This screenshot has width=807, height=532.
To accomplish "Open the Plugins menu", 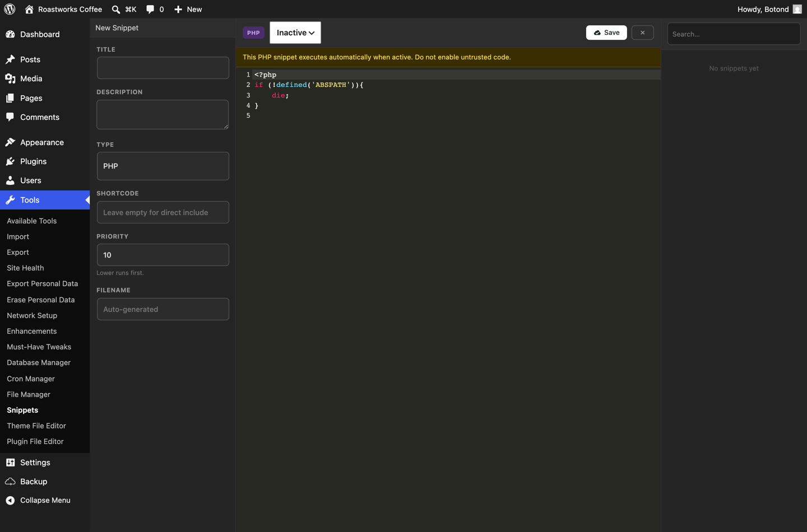I will 45,161.
